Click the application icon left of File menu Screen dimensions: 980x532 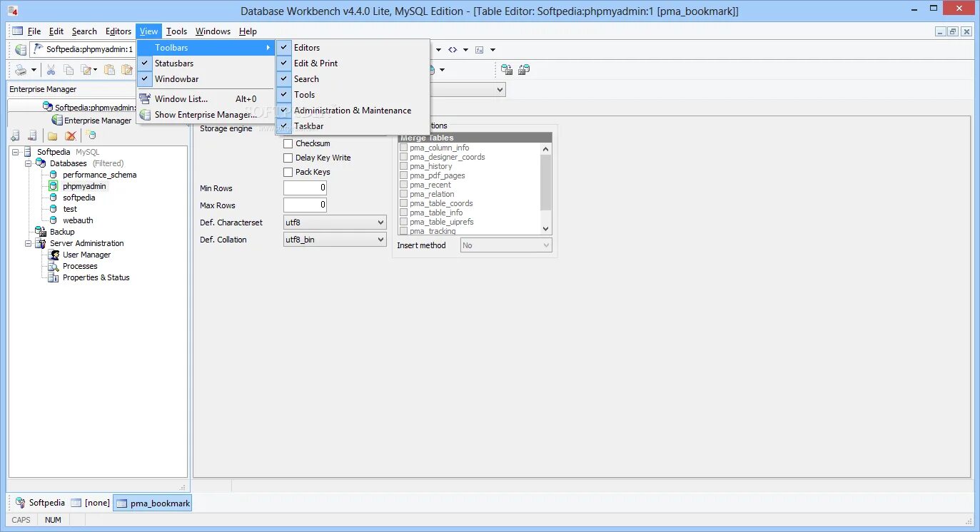(17, 31)
